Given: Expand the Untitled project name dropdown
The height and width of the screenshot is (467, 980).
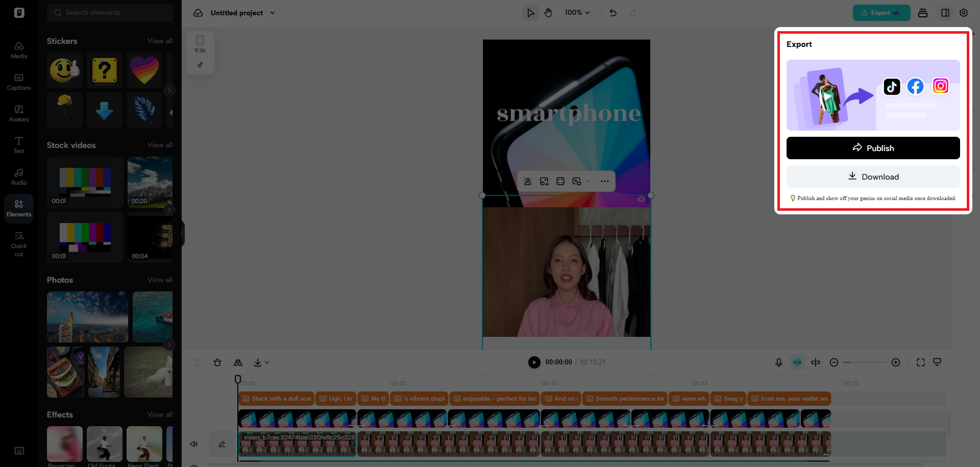Looking at the screenshot, I should tap(273, 13).
